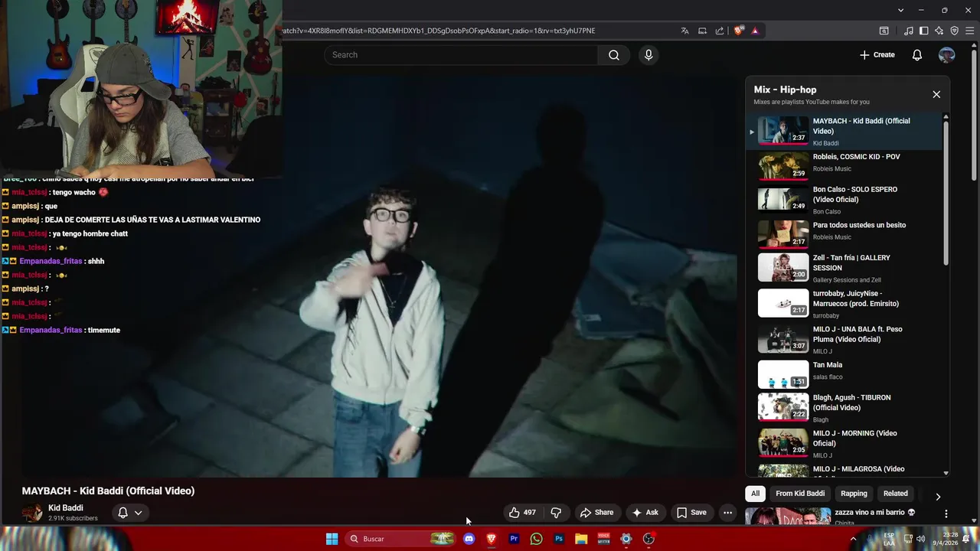The image size is (980, 551).
Task: Open Discord from the taskbar
Action: tap(469, 539)
